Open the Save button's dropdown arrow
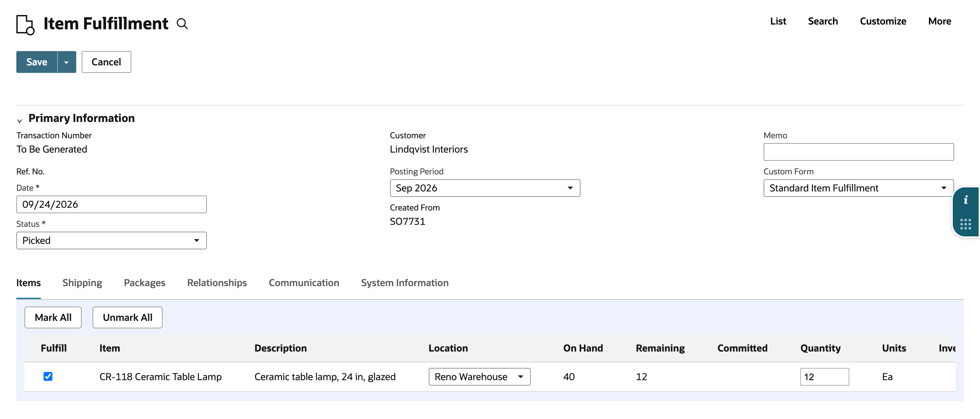This screenshot has height=419, width=980. pyautogui.click(x=67, y=62)
